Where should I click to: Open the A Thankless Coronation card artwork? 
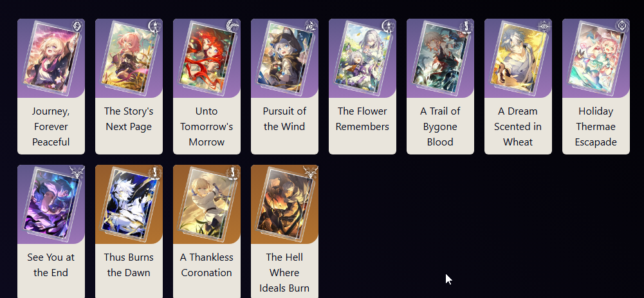point(207,204)
